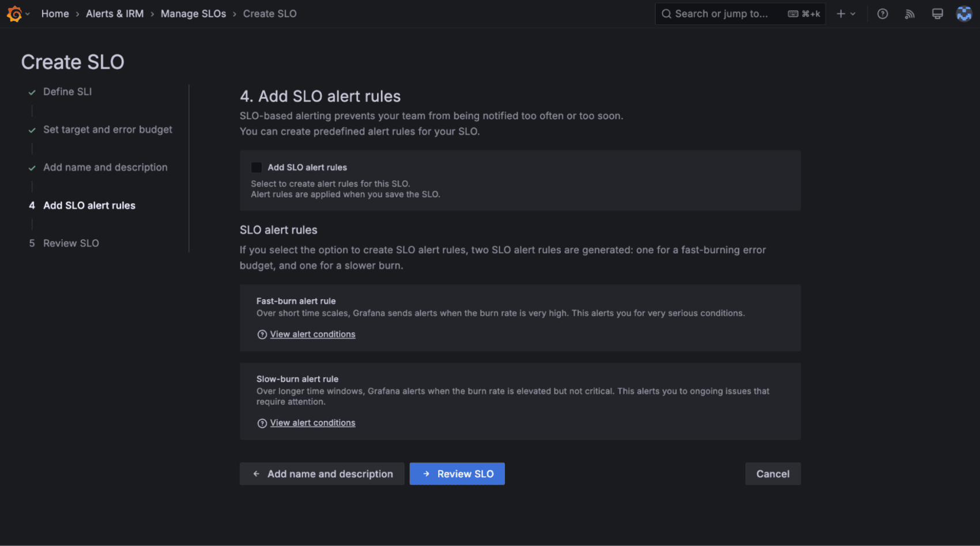The height and width of the screenshot is (546, 980).
Task: Click help icon beside Fast-burn View alert conditions
Action: click(x=262, y=334)
